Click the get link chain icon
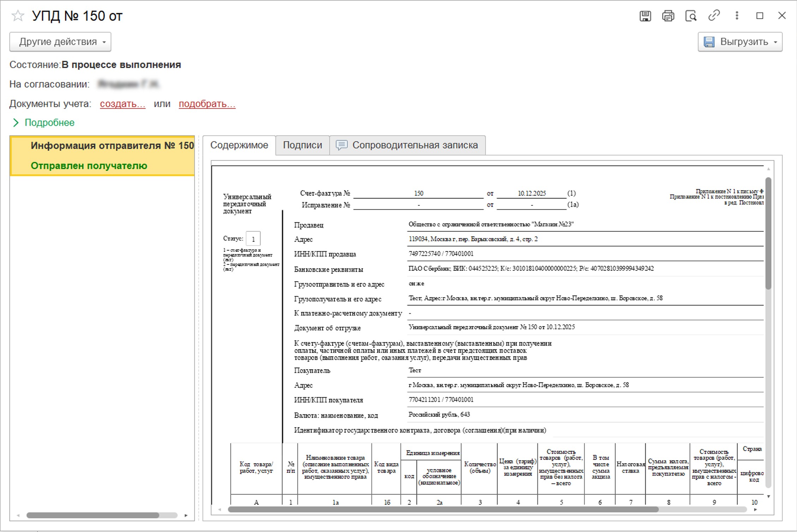 (x=714, y=16)
